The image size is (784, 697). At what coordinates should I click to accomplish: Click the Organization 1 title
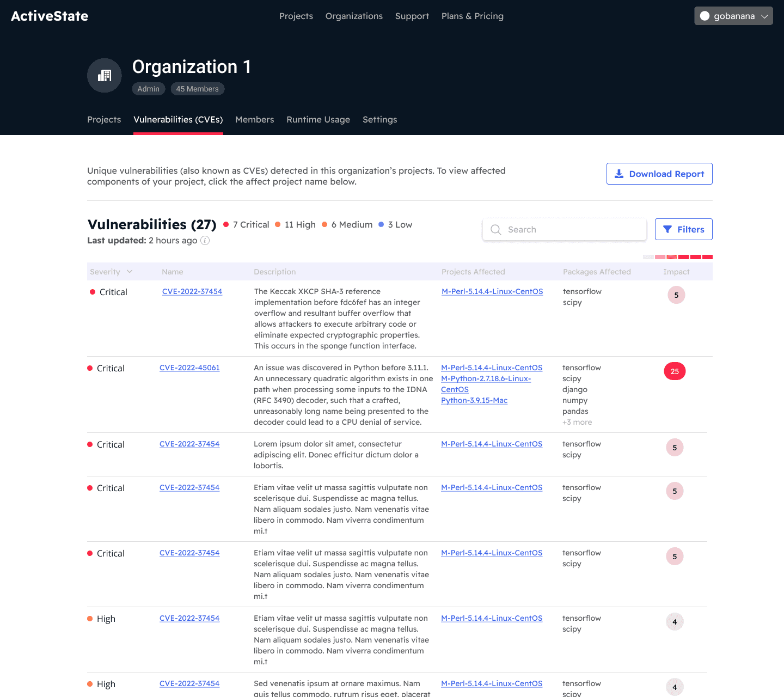[x=192, y=66]
